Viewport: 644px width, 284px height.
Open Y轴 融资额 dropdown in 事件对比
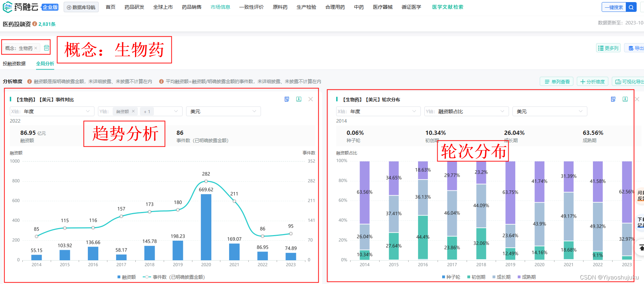coord(140,111)
